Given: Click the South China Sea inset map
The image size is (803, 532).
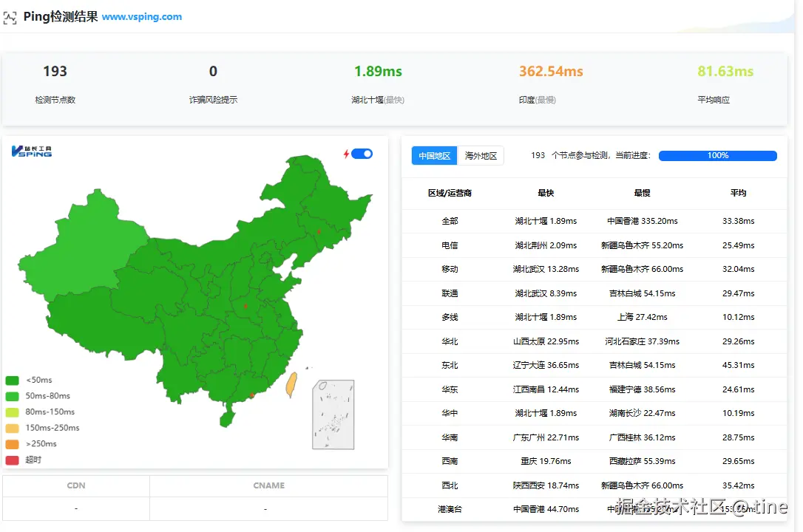Looking at the screenshot, I should [333, 415].
